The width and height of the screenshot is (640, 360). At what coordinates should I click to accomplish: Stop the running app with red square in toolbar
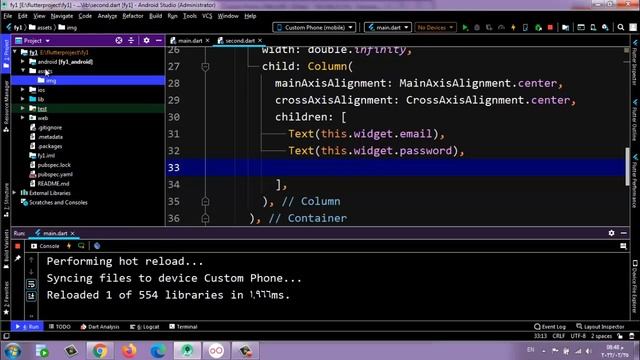click(550, 27)
